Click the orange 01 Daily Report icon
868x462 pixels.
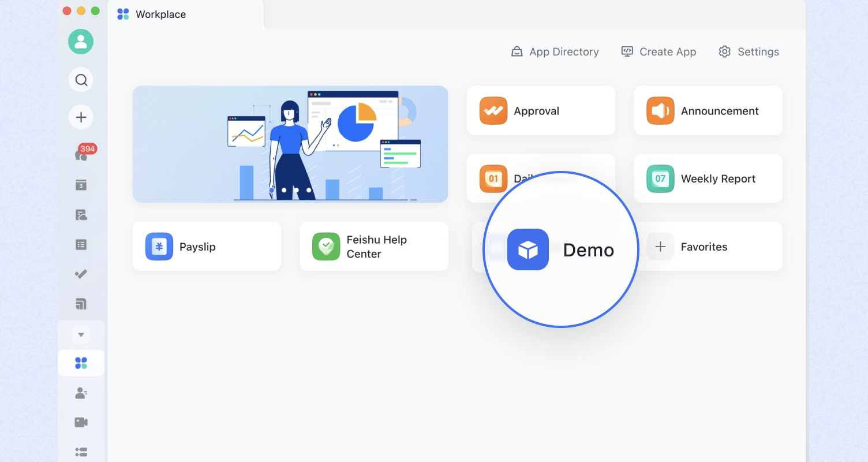493,178
